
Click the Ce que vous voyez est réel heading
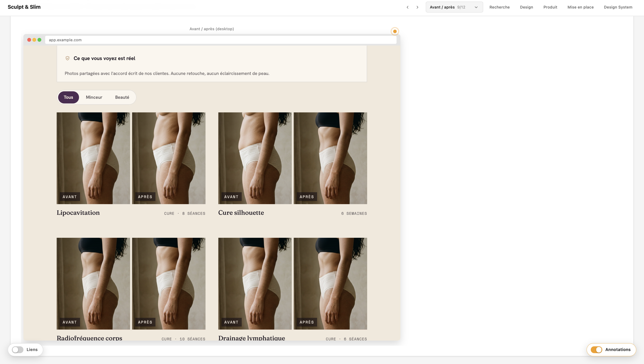pyautogui.click(x=104, y=58)
